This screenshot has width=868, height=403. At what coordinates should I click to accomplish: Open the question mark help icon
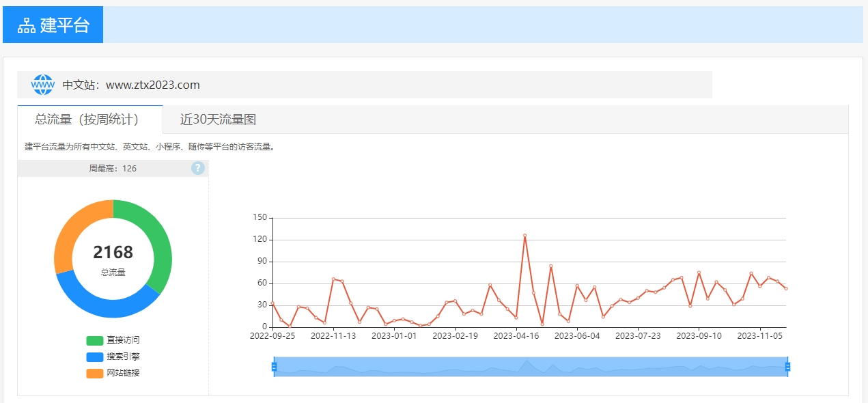pyautogui.click(x=198, y=168)
